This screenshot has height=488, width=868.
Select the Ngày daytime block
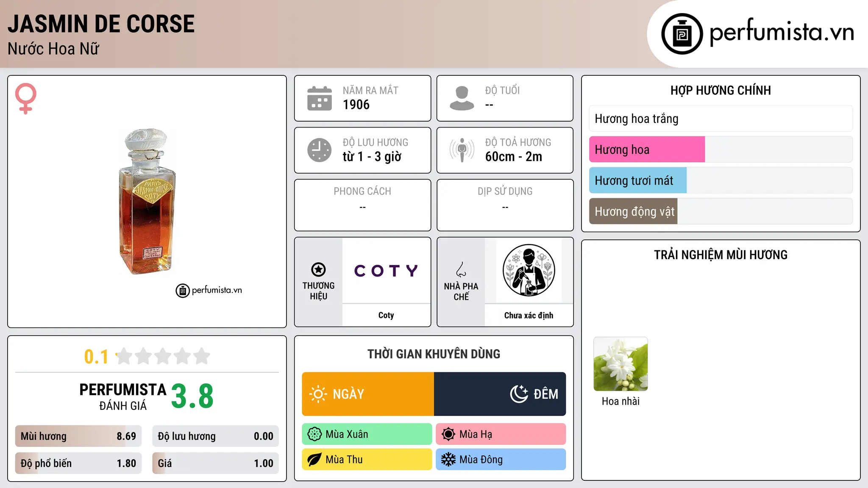click(x=368, y=394)
